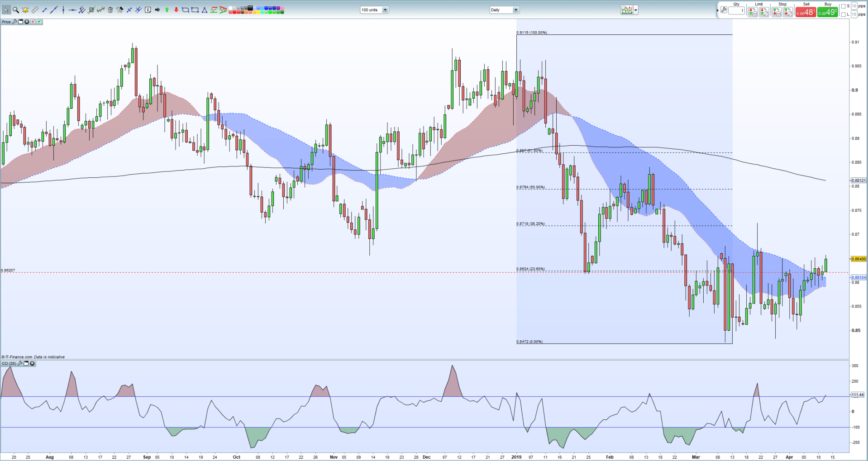Open CCI (20) wrench settings
868x461 pixels.
tap(20, 363)
